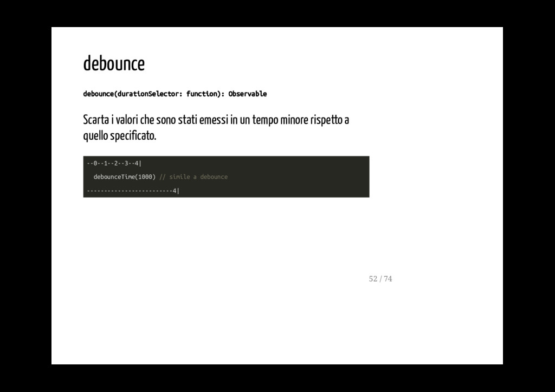
Task: Click the '52 / 74' slide counter
Action: coord(380,279)
